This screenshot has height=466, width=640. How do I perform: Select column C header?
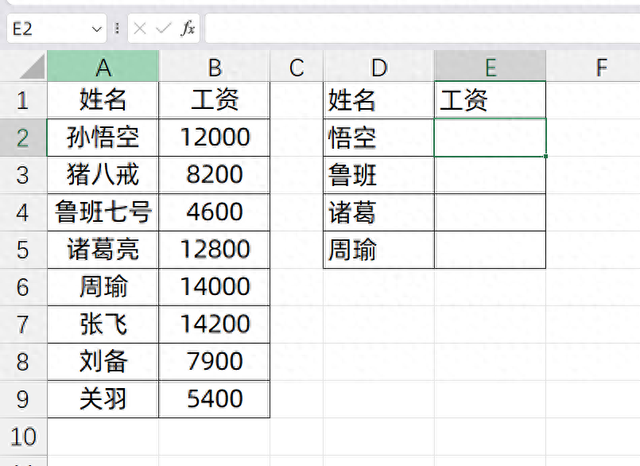(x=297, y=66)
